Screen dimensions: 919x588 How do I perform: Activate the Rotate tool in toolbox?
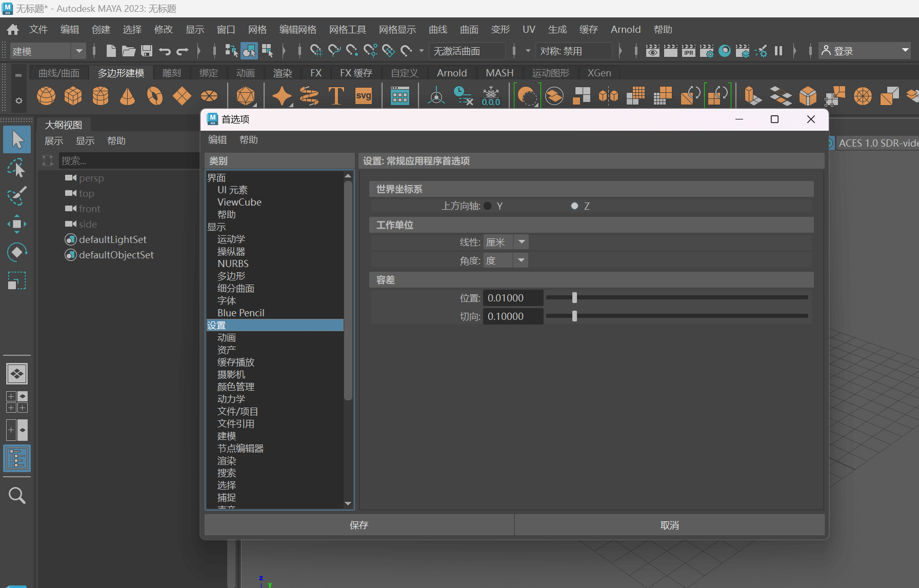(x=17, y=252)
